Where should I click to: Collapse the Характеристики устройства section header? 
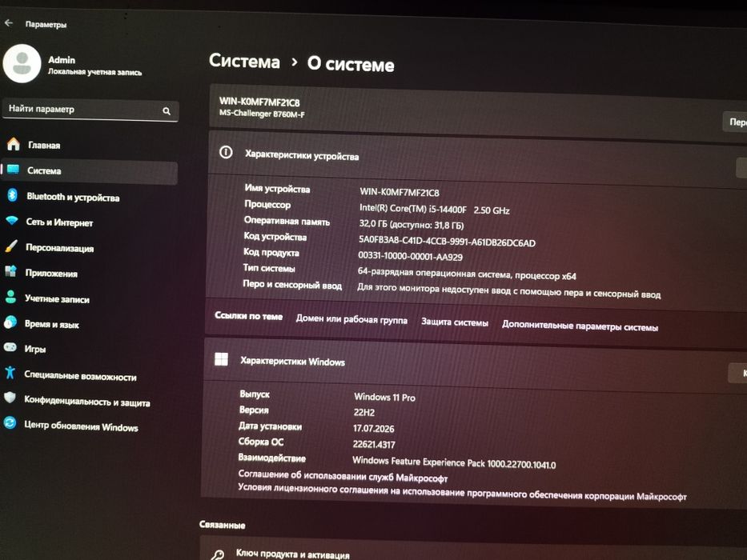click(478, 159)
